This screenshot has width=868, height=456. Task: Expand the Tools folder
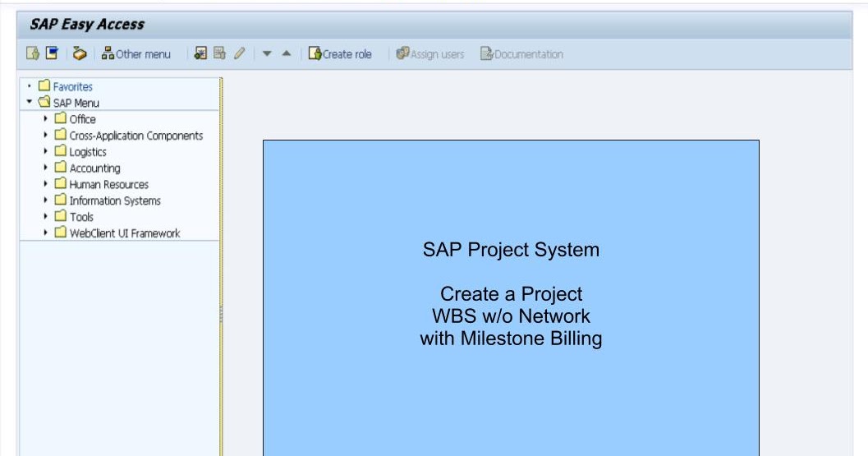pyautogui.click(x=45, y=216)
